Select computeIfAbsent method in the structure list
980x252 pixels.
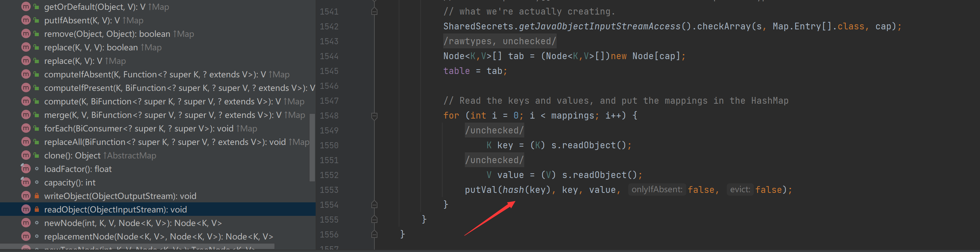coord(166,75)
